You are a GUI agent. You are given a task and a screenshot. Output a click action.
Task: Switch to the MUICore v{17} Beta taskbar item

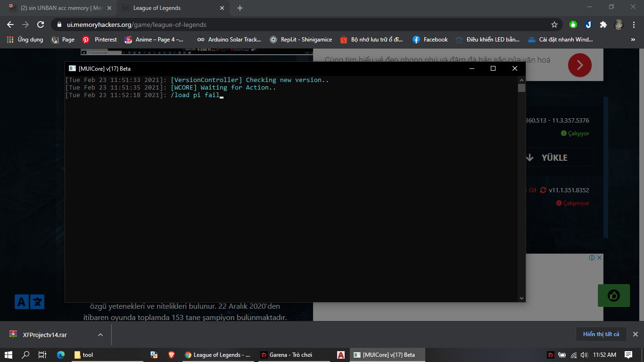pos(388,354)
